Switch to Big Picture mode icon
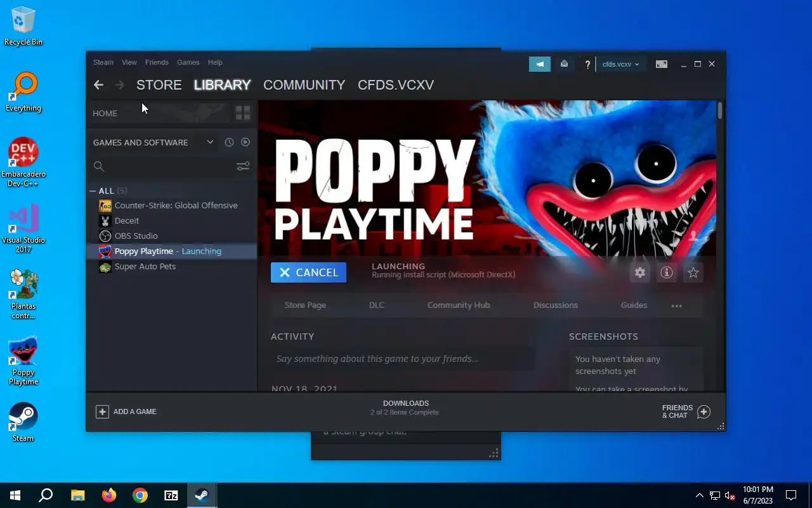This screenshot has width=812, height=508. pyautogui.click(x=662, y=64)
